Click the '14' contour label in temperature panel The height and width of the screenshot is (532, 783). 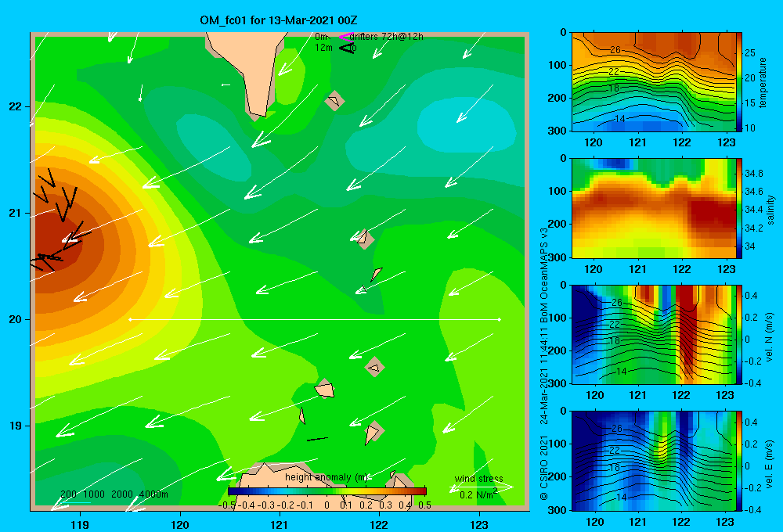click(619, 118)
